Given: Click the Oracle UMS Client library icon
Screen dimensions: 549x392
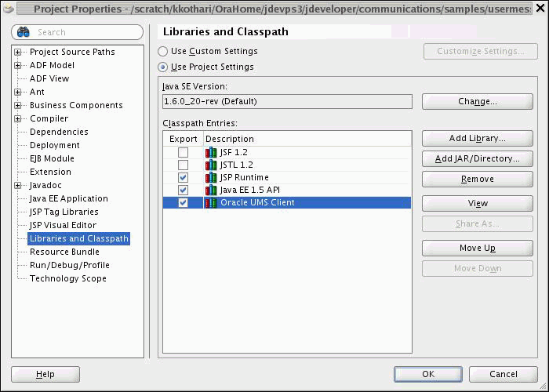Looking at the screenshot, I should pos(211,202).
